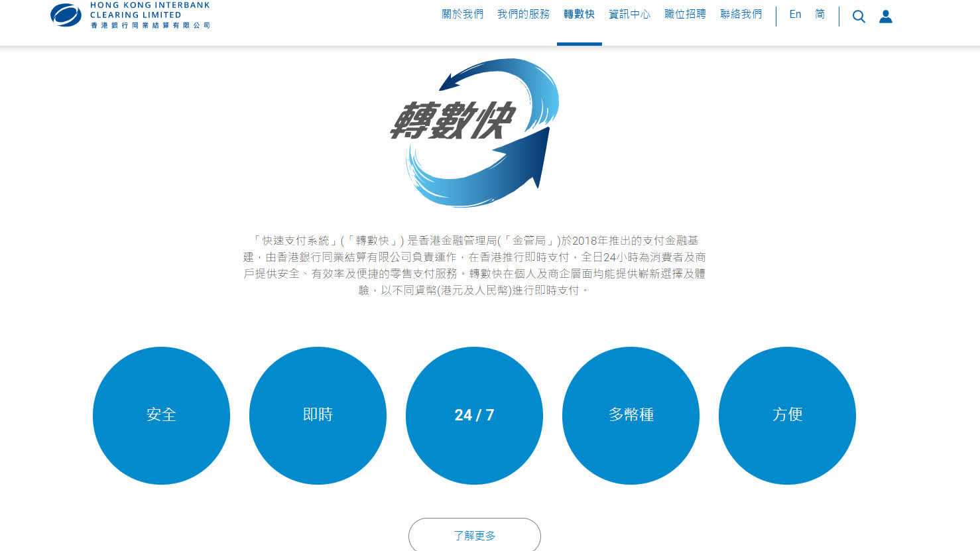This screenshot has height=551, width=980.
Task: Click the HKICL logo in the header
Action: [x=66, y=15]
